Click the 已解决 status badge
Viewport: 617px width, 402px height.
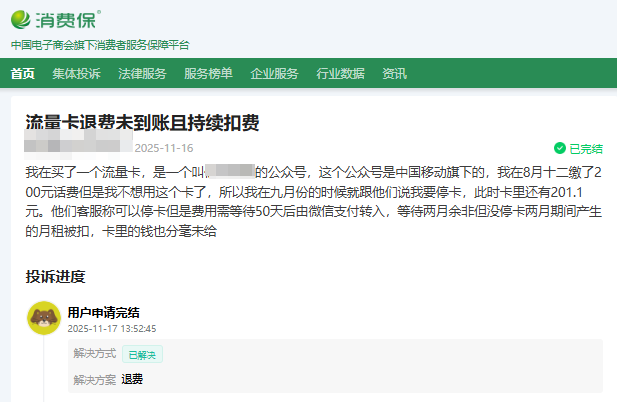142,354
